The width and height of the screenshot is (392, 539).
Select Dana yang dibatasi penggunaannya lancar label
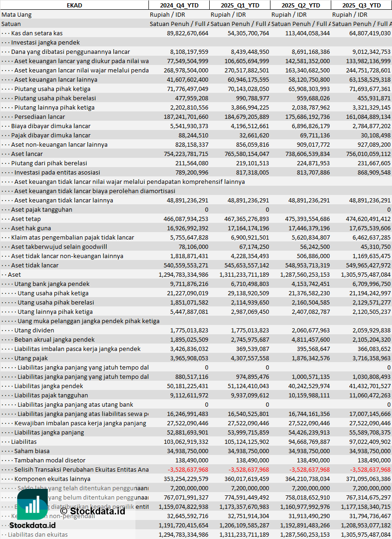click(x=71, y=52)
